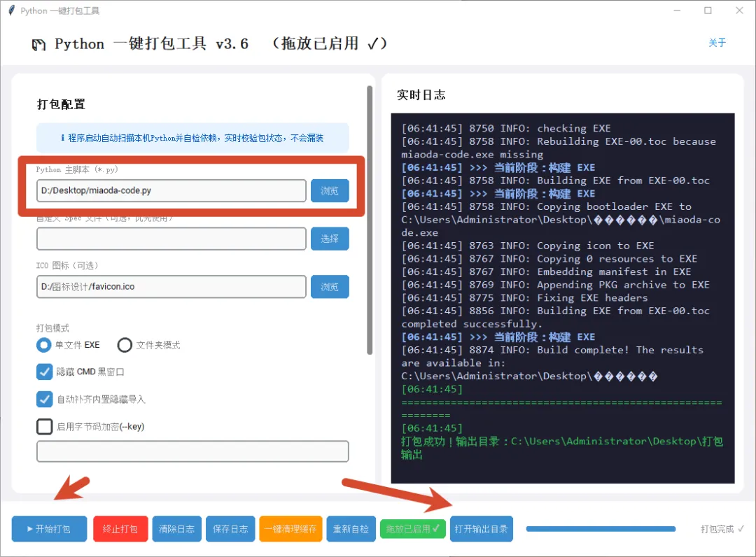Viewport: 756px width, 557px height.
Task: Open output folder with 打开输出目录
Action: (481, 529)
